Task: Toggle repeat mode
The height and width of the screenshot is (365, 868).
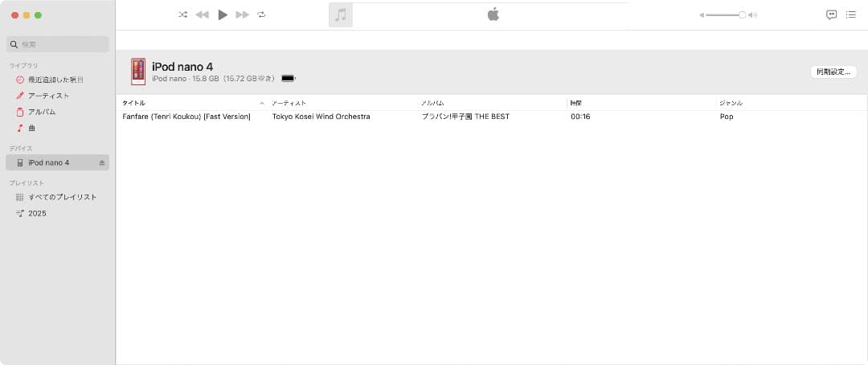Action: tap(261, 15)
